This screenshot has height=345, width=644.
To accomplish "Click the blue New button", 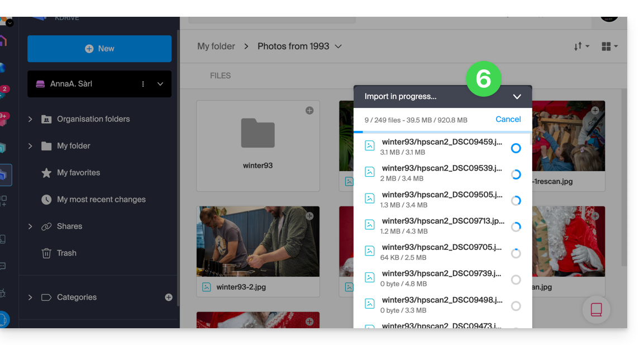I will pyautogui.click(x=99, y=49).
